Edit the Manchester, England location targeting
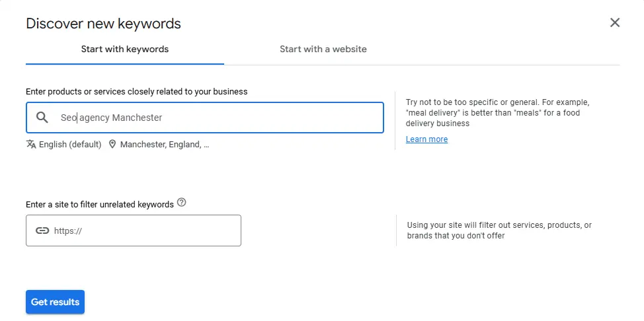The width and height of the screenshot is (644, 321). click(165, 145)
